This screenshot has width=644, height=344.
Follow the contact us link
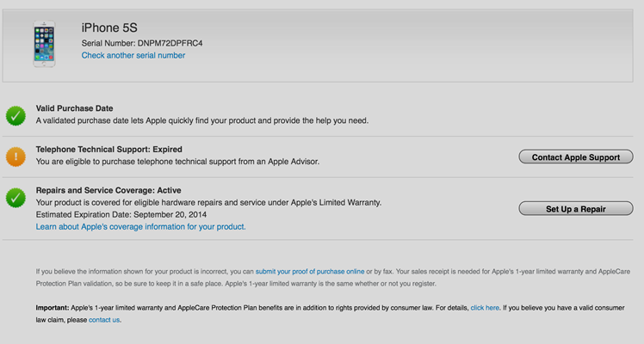[x=104, y=320]
